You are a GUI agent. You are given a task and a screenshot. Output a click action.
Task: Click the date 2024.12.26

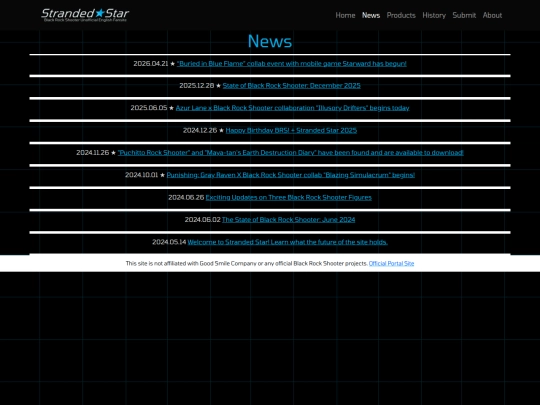[x=200, y=131]
